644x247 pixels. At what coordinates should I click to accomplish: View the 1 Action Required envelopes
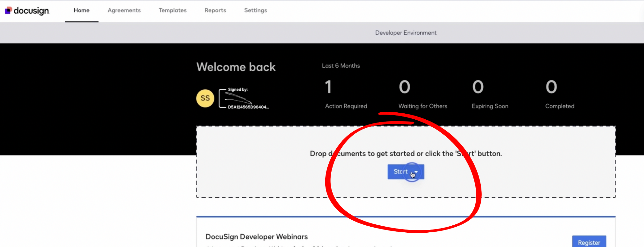346,94
